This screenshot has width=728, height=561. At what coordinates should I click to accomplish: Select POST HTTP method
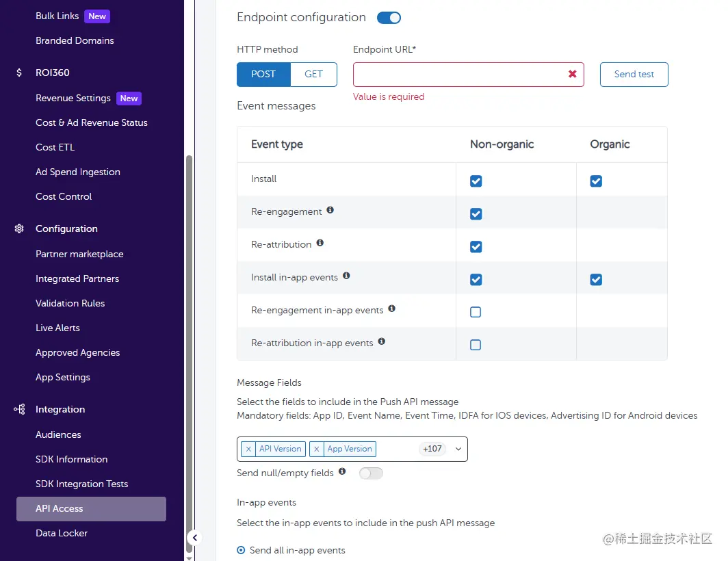pyautogui.click(x=263, y=75)
